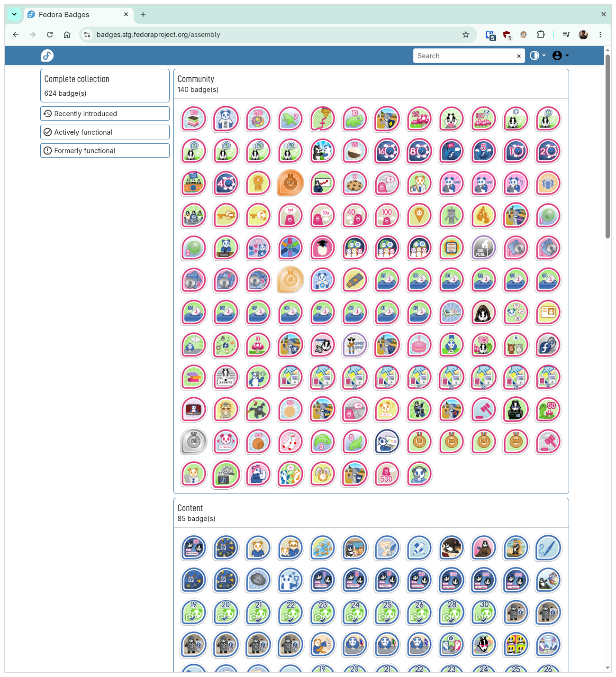Image resolution: width=616 pixels, height=677 pixels.
Task: Click the hooded badger badge
Action: pos(484,312)
